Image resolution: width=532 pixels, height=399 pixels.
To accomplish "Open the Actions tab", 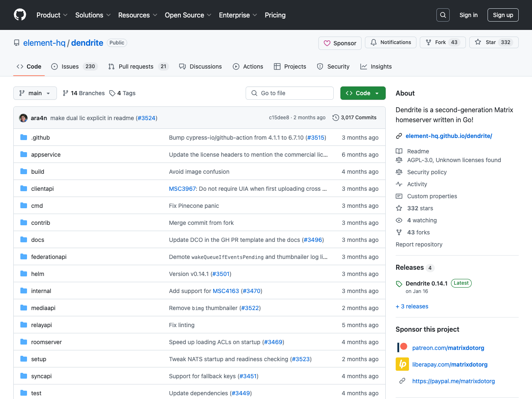I will 248,66.
